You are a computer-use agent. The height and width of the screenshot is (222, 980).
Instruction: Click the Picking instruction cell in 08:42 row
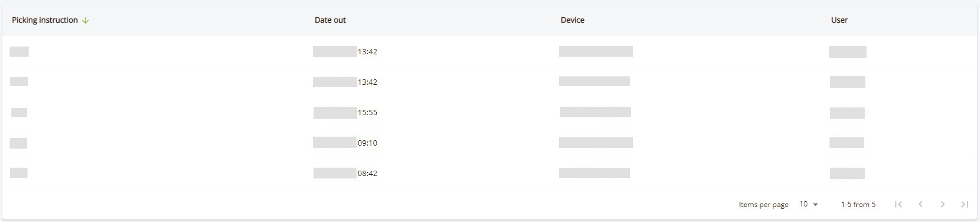19,173
